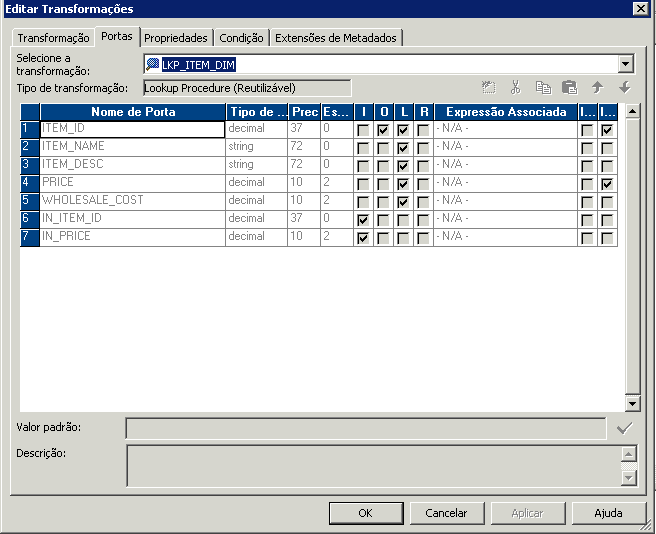
Task: Select the IN_ITEM_ID port name cell
Action: coord(133,220)
